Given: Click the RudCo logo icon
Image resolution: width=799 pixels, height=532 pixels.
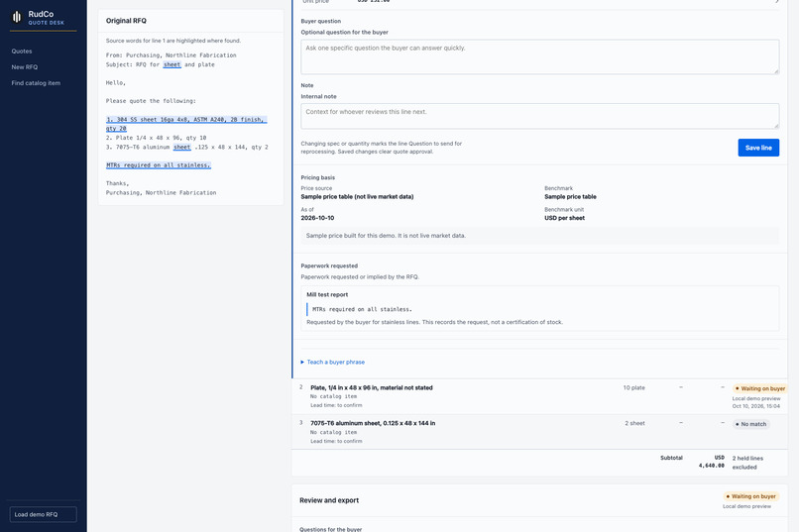Looking at the screenshot, I should pos(16,17).
